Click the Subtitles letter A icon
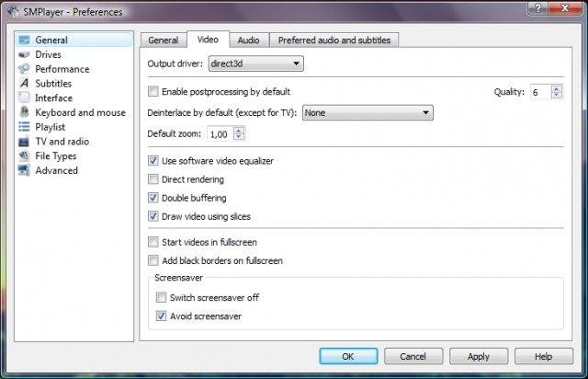Screen dimensions: 588x379 [24, 83]
